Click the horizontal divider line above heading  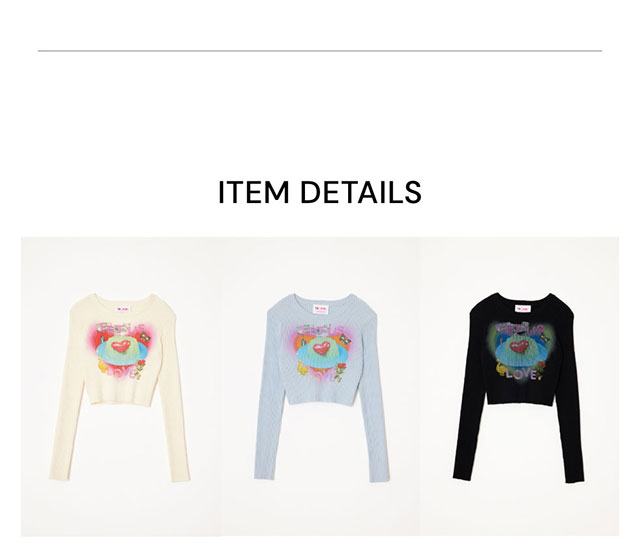coord(320,51)
